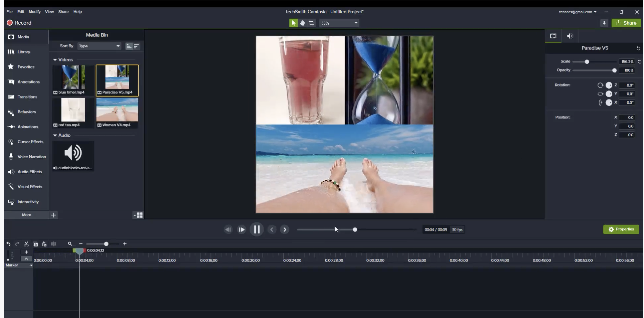644x318 pixels.
Task: Open the Behaviors panel
Action: pyautogui.click(x=26, y=112)
